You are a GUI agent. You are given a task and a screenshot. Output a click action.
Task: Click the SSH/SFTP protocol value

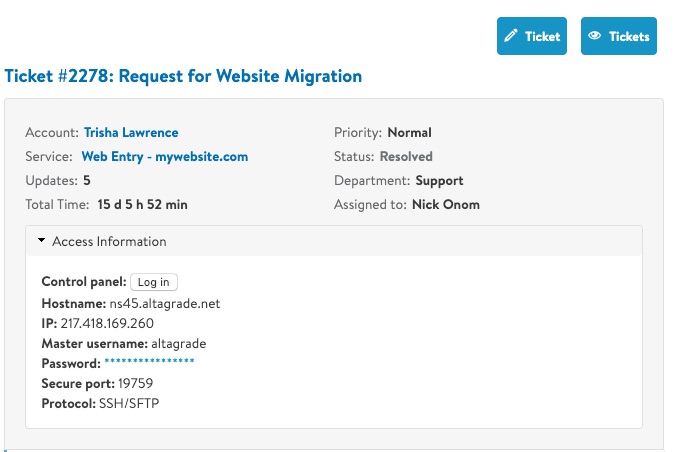click(129, 403)
